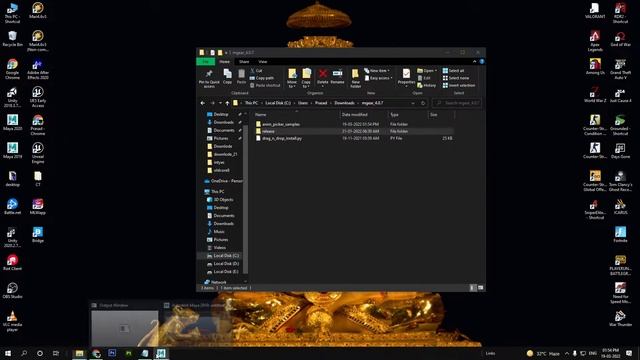This screenshot has width=640, height=360.
Task: Show History for the selected item
Action: click(427, 85)
